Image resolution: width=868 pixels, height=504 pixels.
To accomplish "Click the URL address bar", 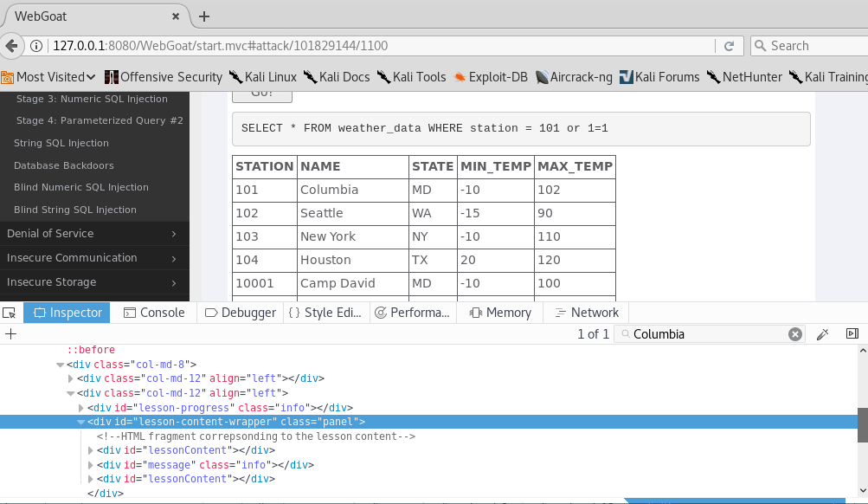I will pos(382,46).
